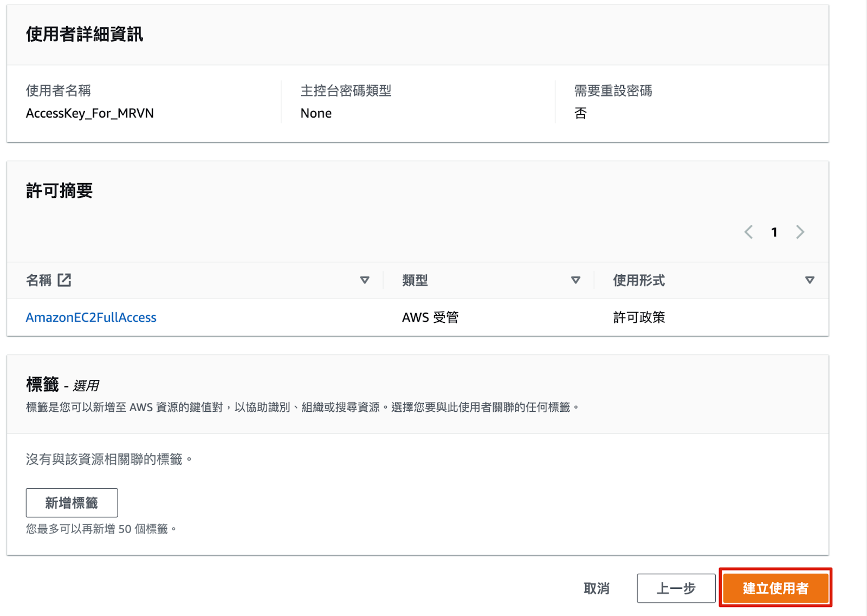This screenshot has width=867, height=616.
Task: Open the AmazonEC2FullAccess policy link
Action: coord(91,317)
